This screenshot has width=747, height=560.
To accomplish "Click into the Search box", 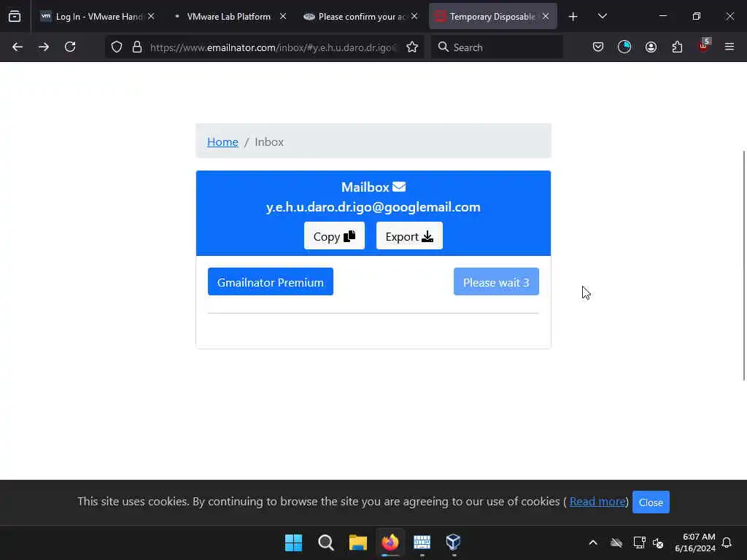I will [x=496, y=47].
